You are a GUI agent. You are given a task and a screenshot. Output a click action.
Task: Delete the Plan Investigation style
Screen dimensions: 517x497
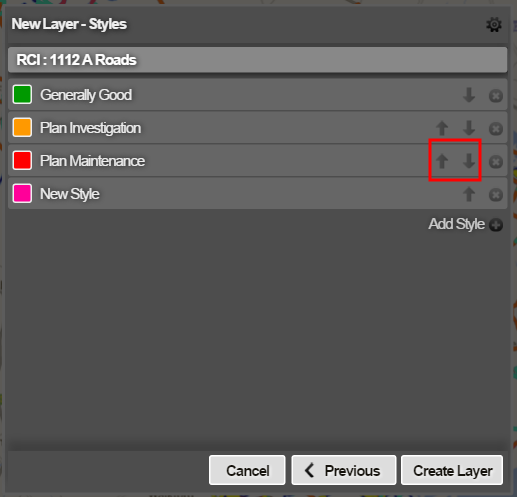tap(496, 129)
